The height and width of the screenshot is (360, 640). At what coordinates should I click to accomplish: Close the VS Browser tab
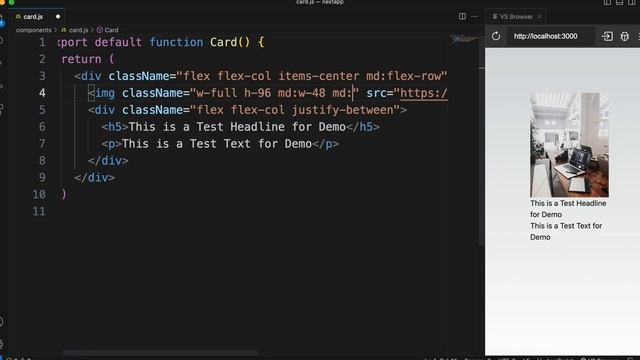[x=540, y=17]
